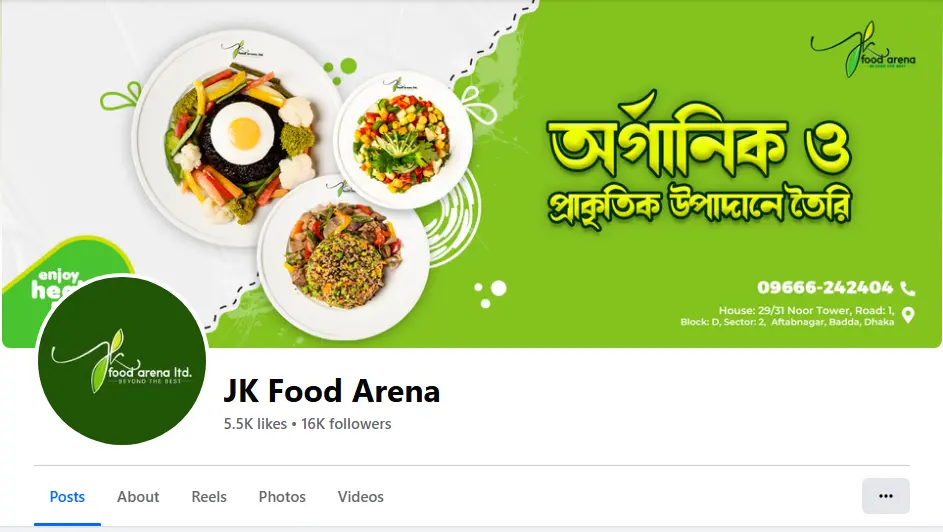Click the small vegetable salad plate image

click(x=403, y=141)
